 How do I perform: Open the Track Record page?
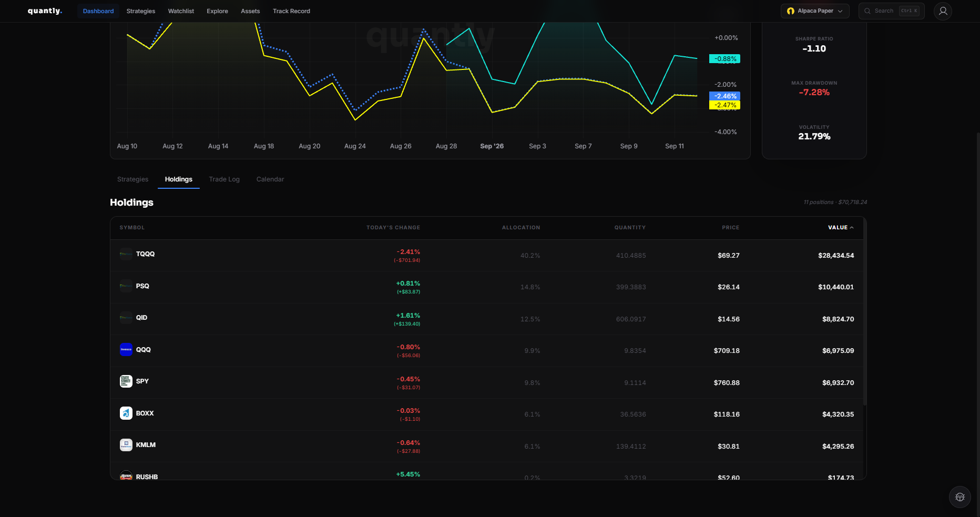pyautogui.click(x=291, y=11)
